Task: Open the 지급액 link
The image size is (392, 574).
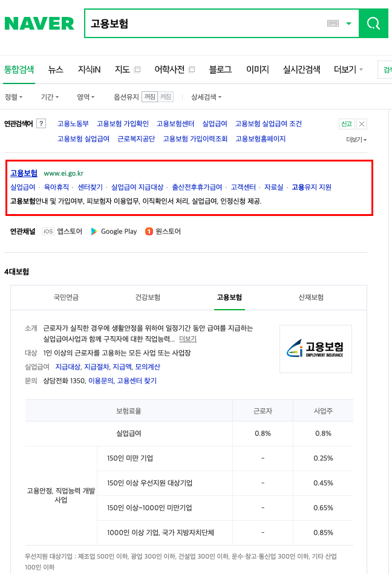Action: (122, 367)
